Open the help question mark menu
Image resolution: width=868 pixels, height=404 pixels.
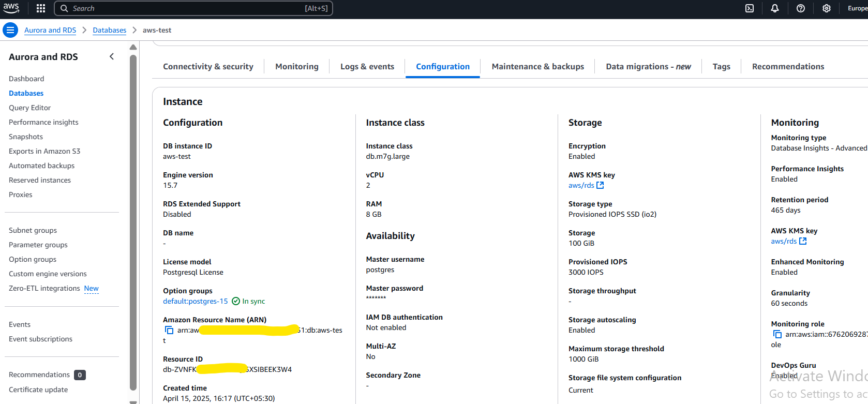(801, 8)
